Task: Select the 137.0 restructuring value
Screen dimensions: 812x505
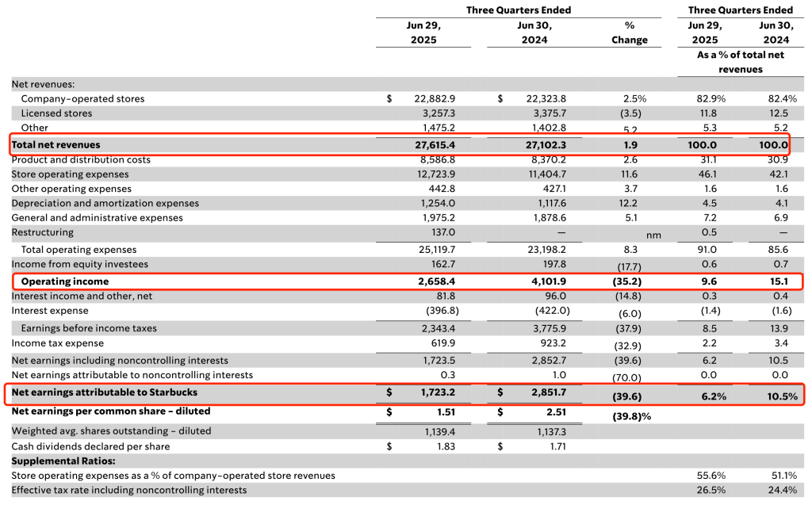Action: tap(443, 232)
